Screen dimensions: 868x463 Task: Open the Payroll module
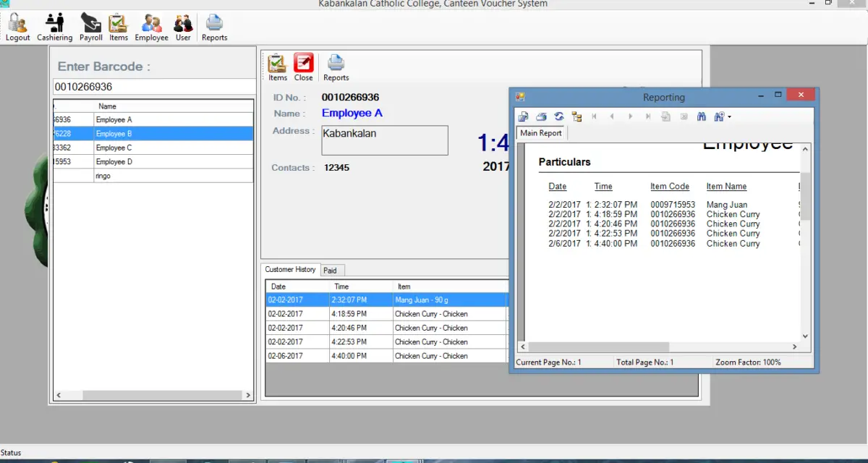pos(90,27)
